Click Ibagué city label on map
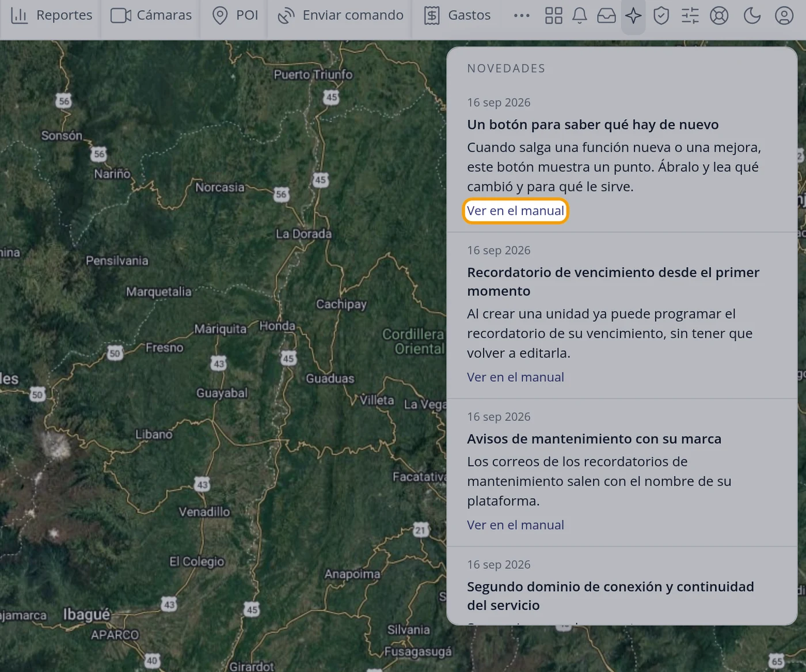This screenshot has height=672, width=806. coord(86,614)
